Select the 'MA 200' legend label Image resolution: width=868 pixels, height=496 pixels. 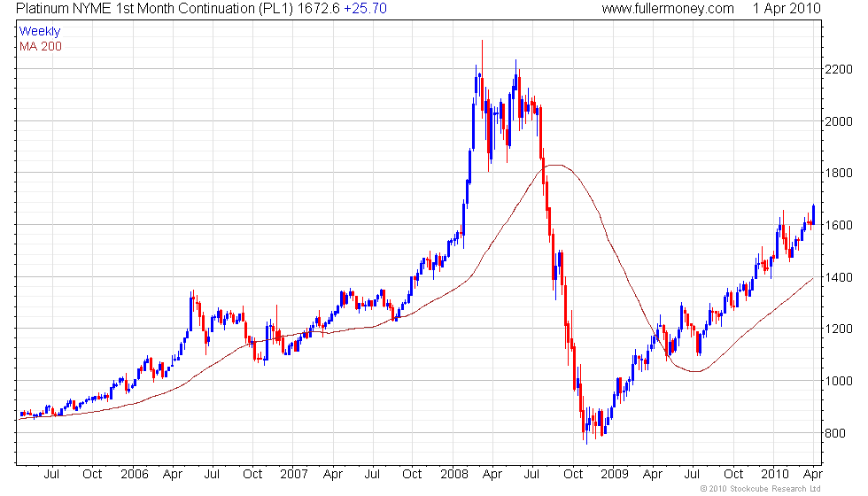click(x=41, y=46)
